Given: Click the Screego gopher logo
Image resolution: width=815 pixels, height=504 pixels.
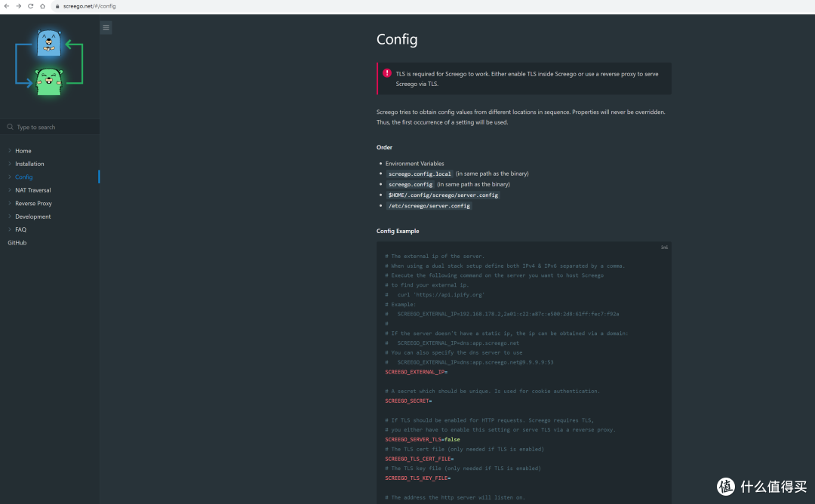Looking at the screenshot, I should click(x=49, y=63).
